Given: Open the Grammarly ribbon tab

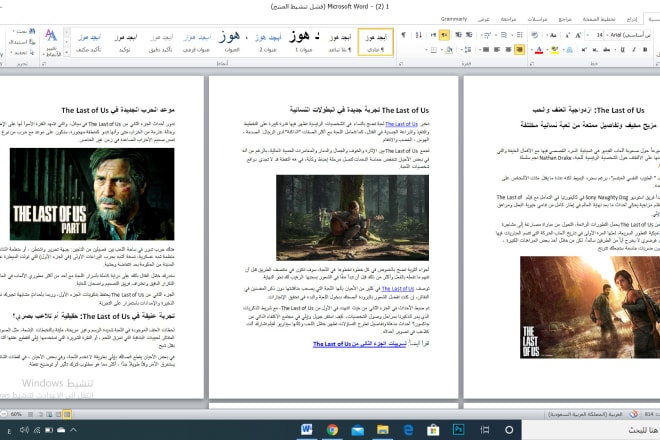Looking at the screenshot, I should pos(453,19).
